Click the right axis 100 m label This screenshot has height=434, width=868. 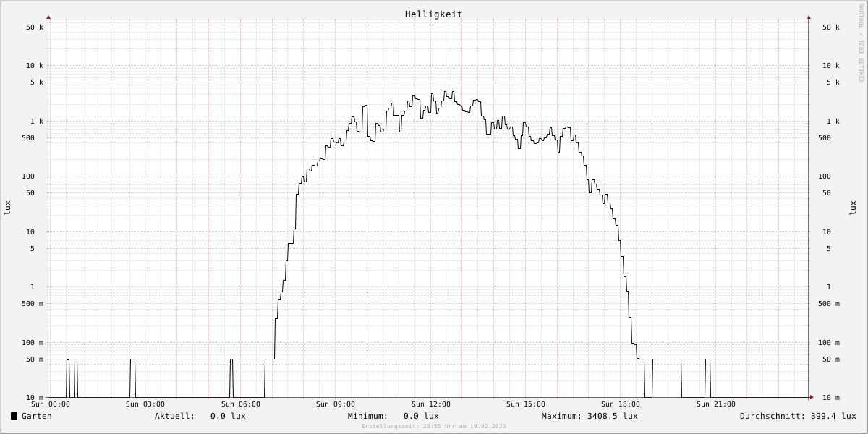(x=829, y=343)
